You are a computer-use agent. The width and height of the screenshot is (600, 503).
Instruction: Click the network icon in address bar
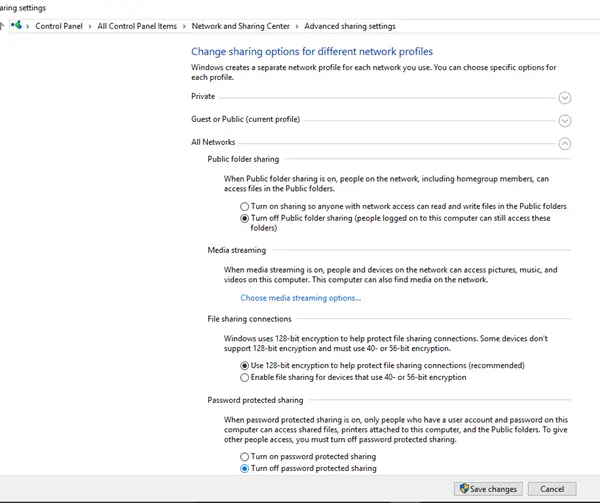[x=16, y=25]
